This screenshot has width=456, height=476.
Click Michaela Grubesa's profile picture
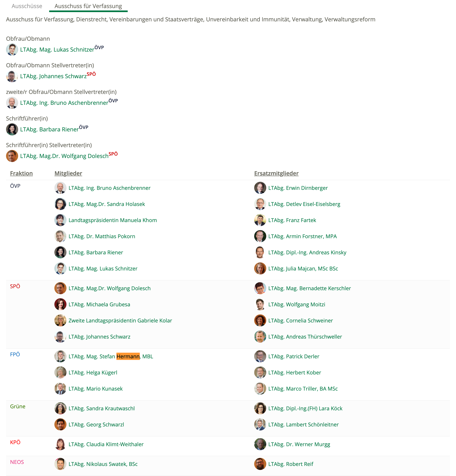click(x=60, y=304)
